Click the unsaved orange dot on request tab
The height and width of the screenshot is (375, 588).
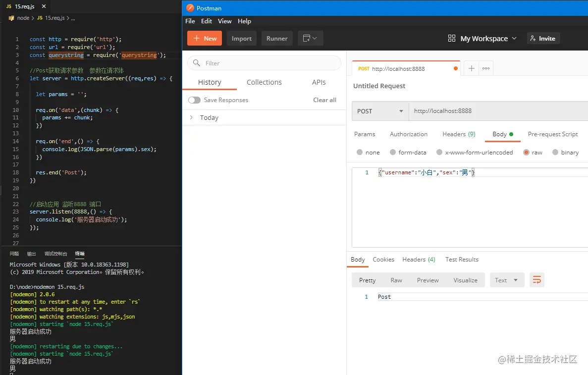456,69
